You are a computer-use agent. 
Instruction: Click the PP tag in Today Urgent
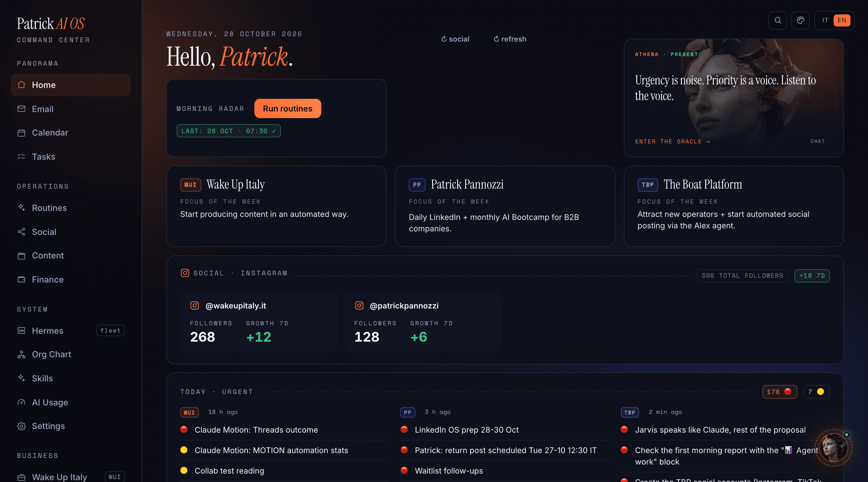(x=407, y=412)
